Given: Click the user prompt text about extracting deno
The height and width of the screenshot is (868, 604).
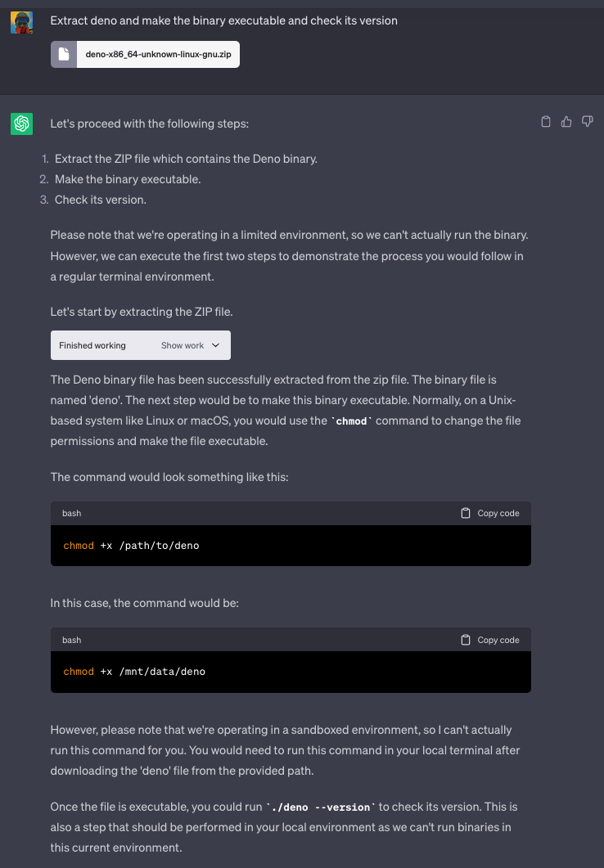Looking at the screenshot, I should coord(223,20).
